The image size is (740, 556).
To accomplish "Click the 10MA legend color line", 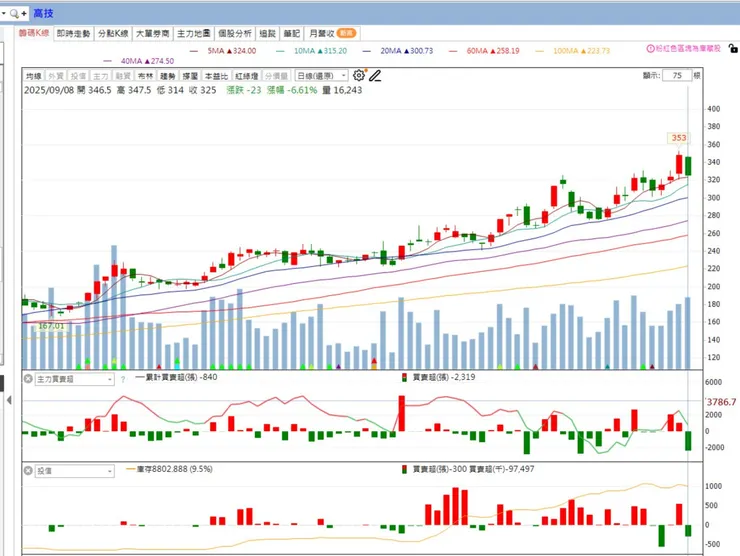I will (280, 51).
